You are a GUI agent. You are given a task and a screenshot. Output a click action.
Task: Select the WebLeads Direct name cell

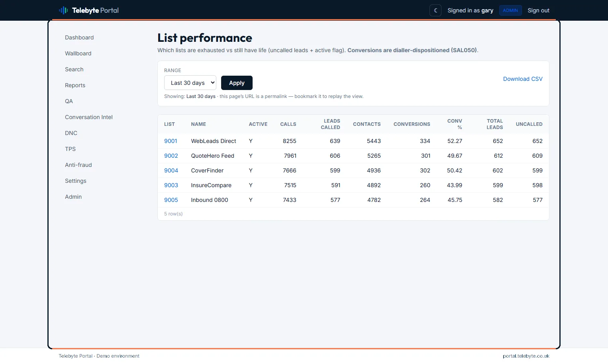(x=214, y=141)
